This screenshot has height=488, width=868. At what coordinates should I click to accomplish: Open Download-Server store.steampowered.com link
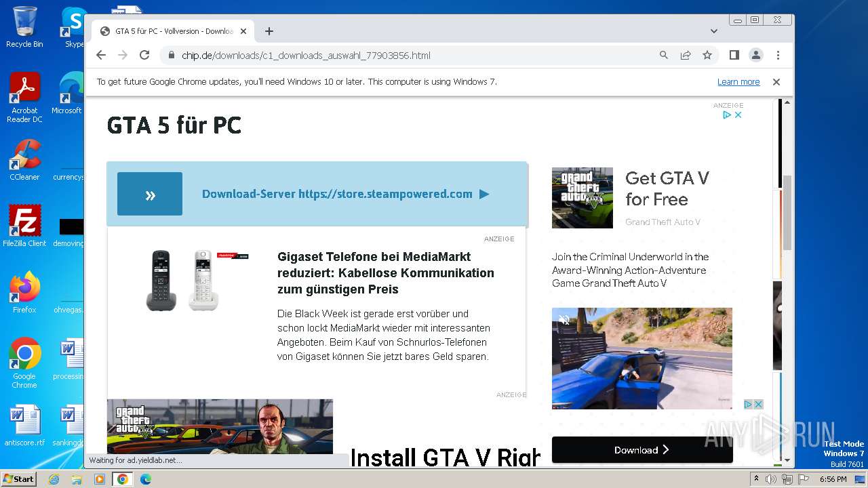tap(345, 194)
